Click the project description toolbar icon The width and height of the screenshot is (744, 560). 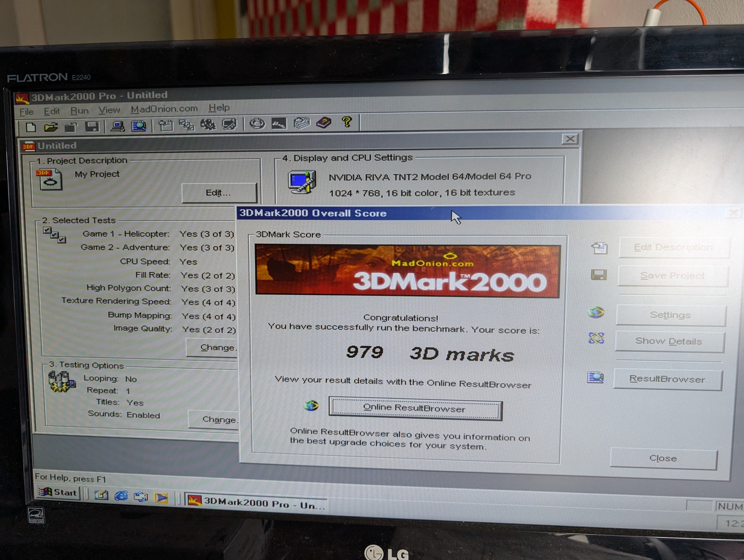(x=166, y=125)
